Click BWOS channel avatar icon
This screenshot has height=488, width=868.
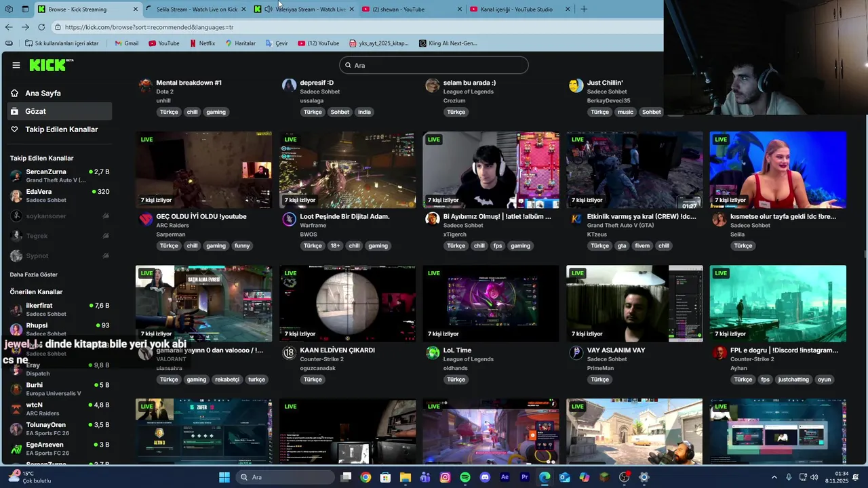(x=289, y=219)
